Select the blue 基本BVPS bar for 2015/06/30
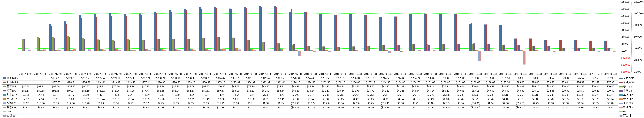The height and width of the screenshot is (118, 644). click(x=260, y=28)
